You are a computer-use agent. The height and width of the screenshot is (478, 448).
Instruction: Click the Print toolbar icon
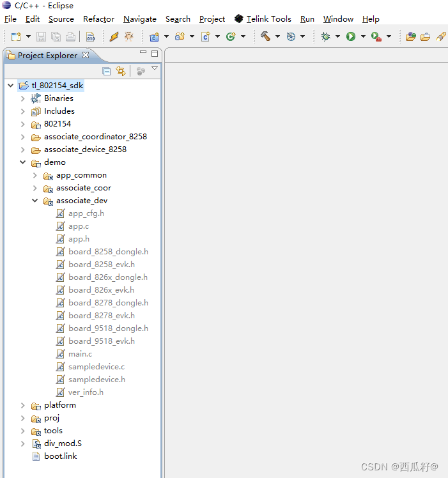70,36
